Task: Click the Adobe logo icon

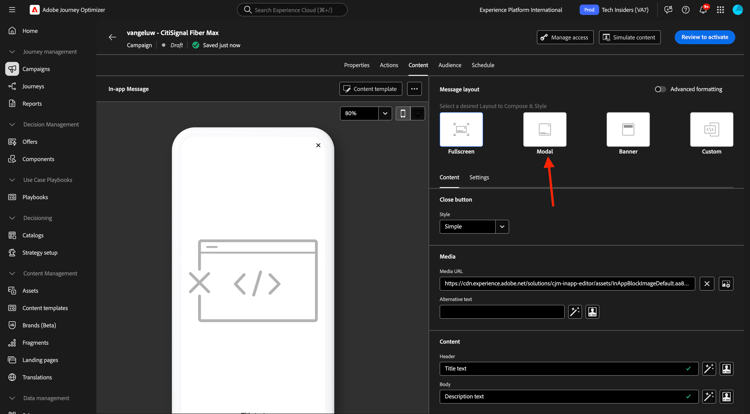Action: click(x=34, y=10)
